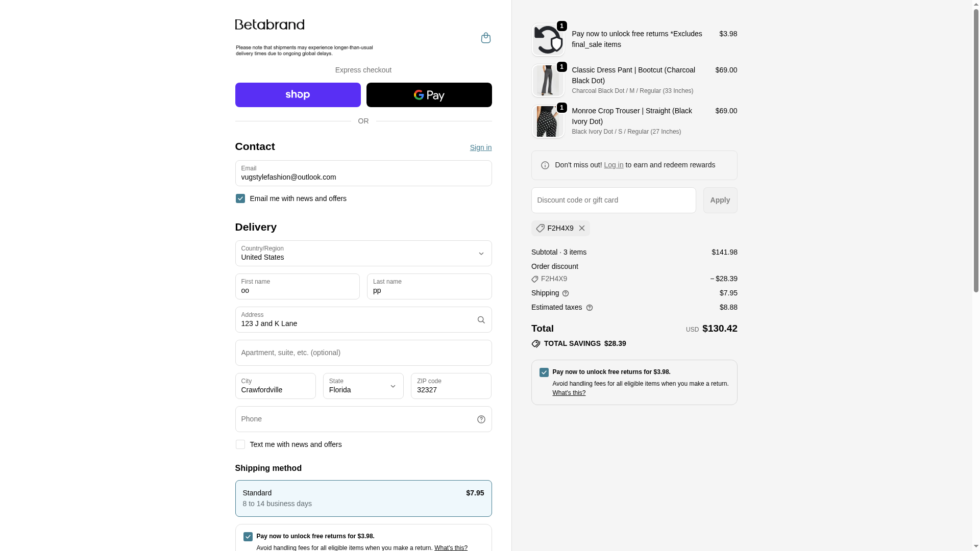The image size is (980, 551).
Task: Pay with the Shop Pay express button
Action: coord(298,95)
